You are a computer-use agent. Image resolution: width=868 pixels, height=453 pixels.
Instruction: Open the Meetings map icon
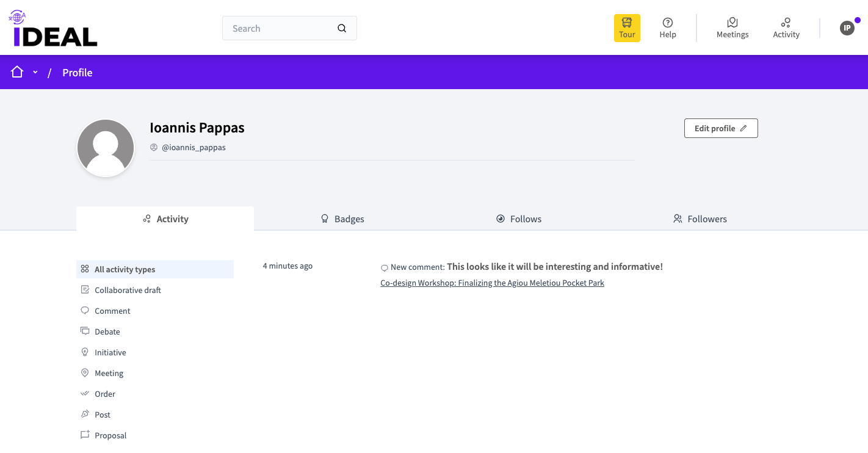pyautogui.click(x=732, y=23)
